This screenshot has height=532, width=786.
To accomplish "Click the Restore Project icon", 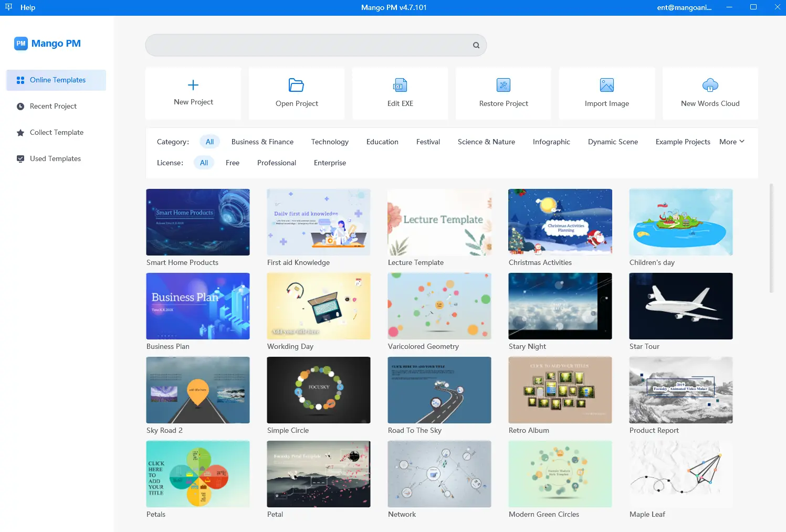I will pyautogui.click(x=503, y=85).
